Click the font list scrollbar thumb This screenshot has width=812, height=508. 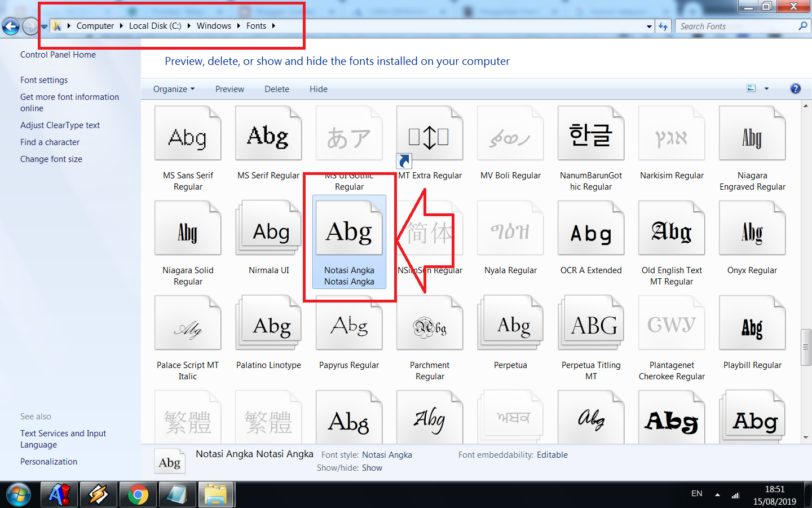point(806,347)
